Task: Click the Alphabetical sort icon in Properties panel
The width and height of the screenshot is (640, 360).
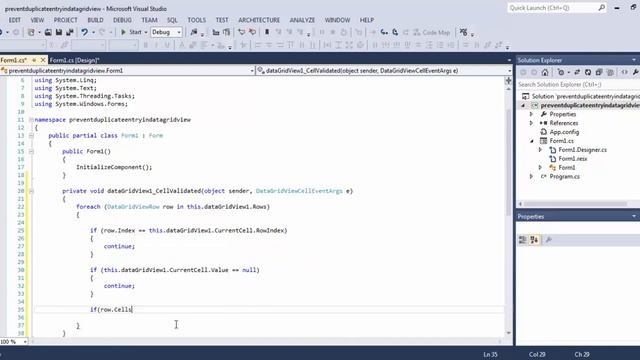Action: pyautogui.click(x=534, y=240)
